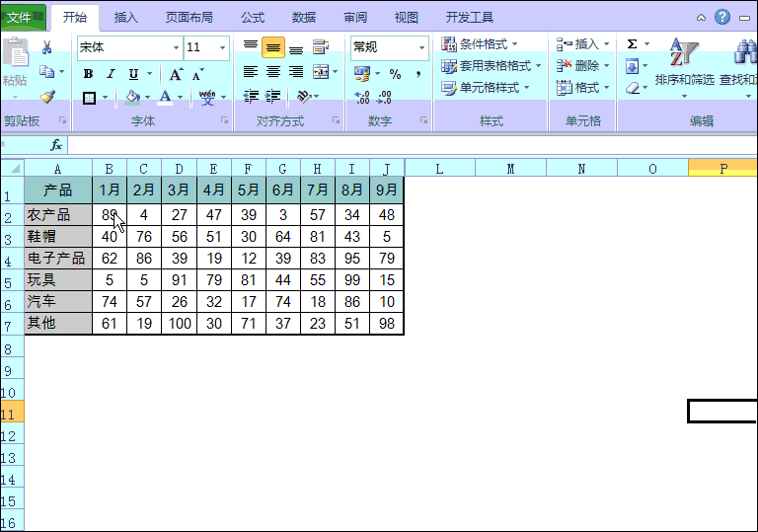The height and width of the screenshot is (532, 758).
Task: Click the fill color paint bucket
Action: point(132,97)
